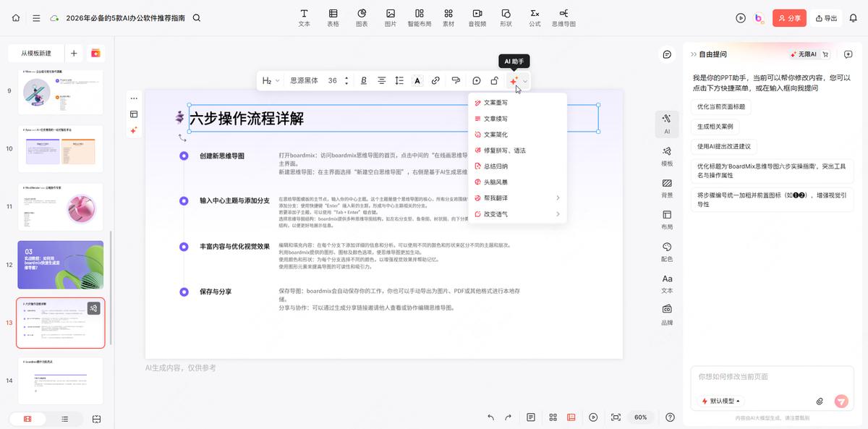Toggle bold formatting on the title

tap(364, 81)
